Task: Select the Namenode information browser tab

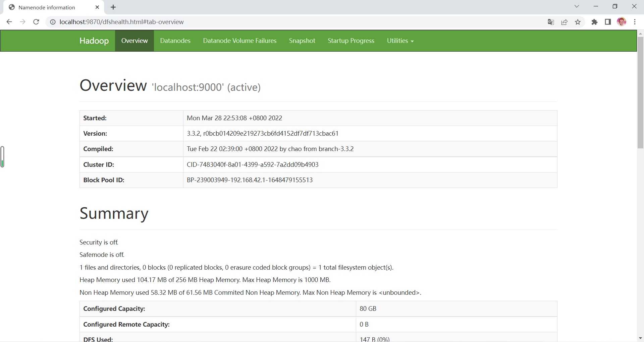Action: (54, 7)
